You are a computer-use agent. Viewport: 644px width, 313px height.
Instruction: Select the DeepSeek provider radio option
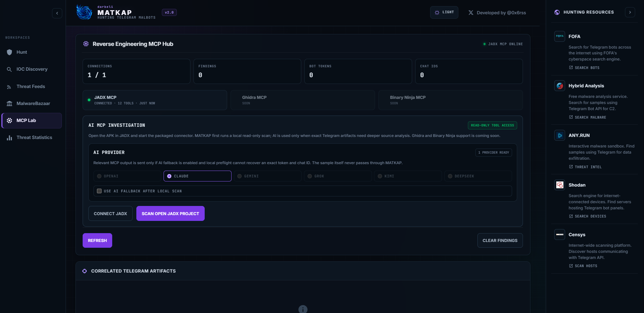pyautogui.click(x=478, y=176)
